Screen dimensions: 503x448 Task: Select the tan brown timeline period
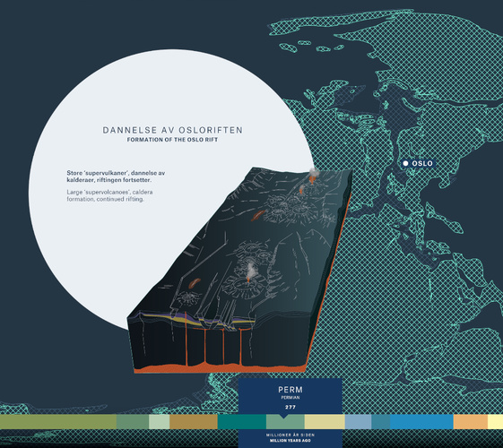click(194, 421)
